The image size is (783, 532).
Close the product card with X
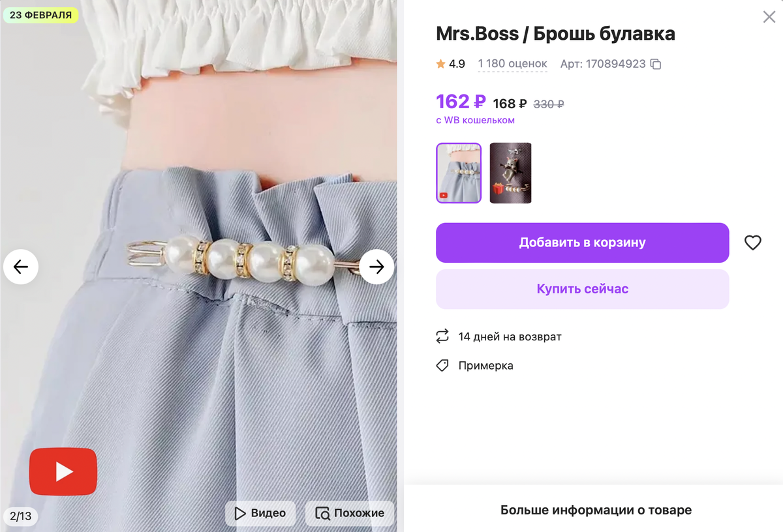tap(768, 17)
